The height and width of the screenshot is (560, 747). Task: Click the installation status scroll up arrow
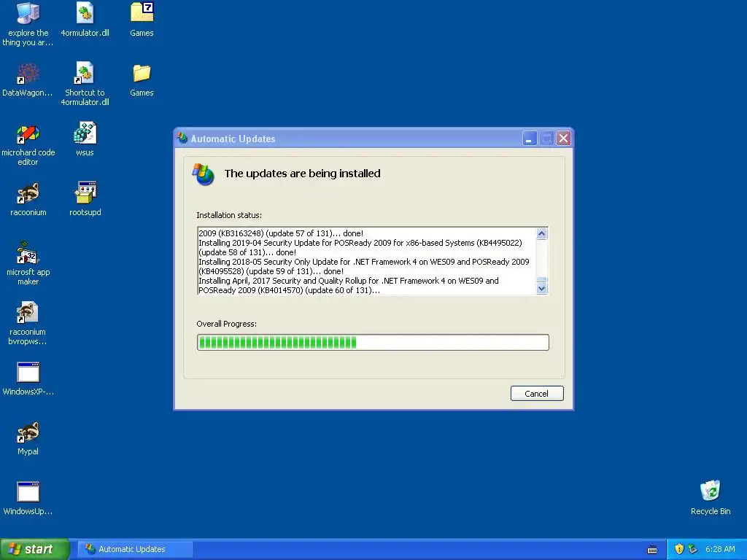(x=542, y=233)
